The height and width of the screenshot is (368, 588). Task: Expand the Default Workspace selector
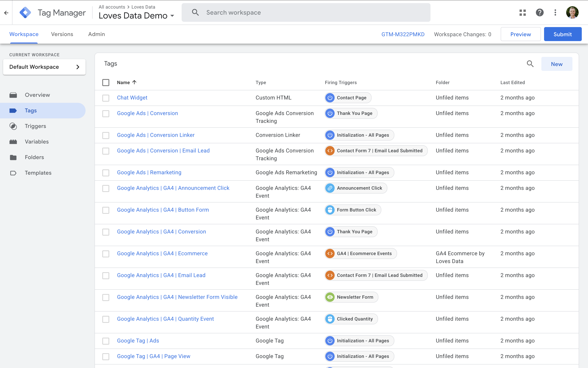point(44,67)
